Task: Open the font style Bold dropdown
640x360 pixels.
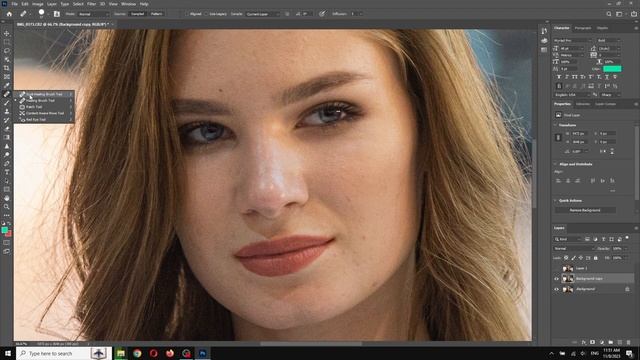Action: pos(609,40)
